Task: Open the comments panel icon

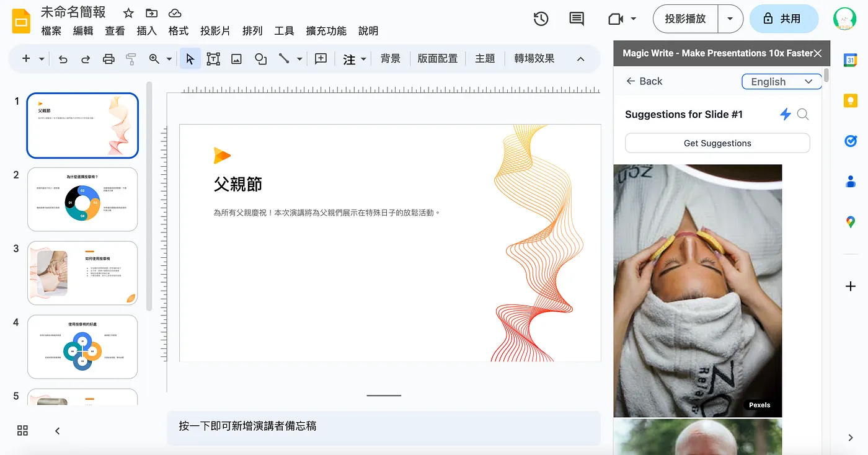Action: 577,19
